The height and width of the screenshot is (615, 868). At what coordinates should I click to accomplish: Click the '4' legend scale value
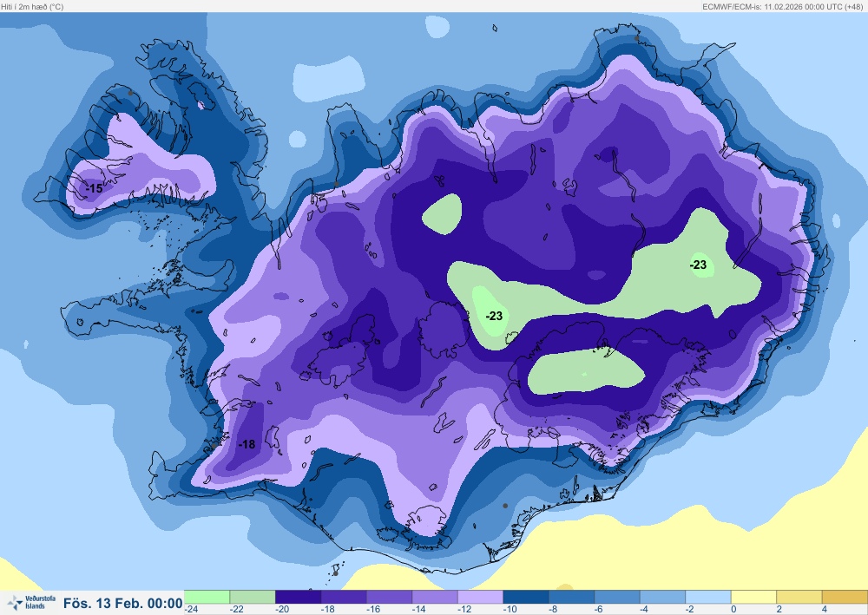point(825,610)
